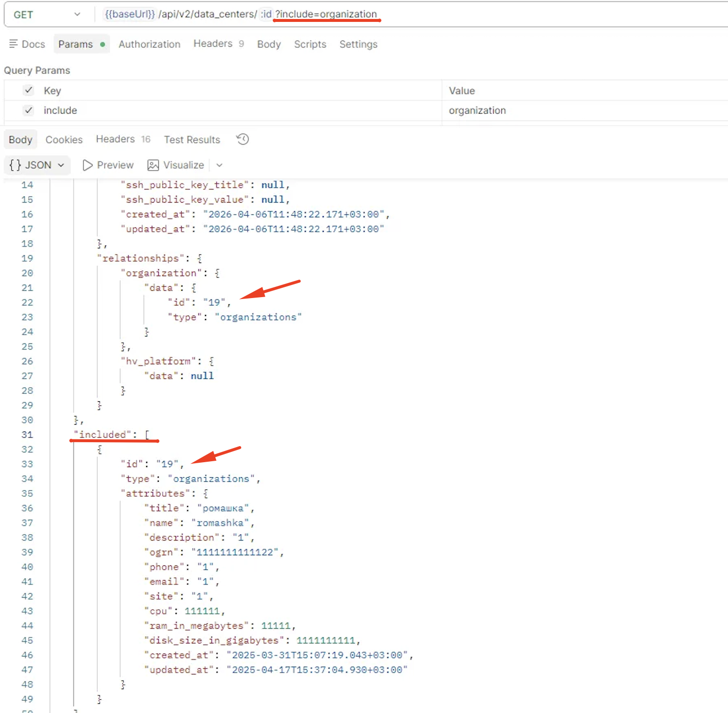Viewport: 728px width, 713px height.
Task: Click the Query Params heading
Action: [x=37, y=71]
